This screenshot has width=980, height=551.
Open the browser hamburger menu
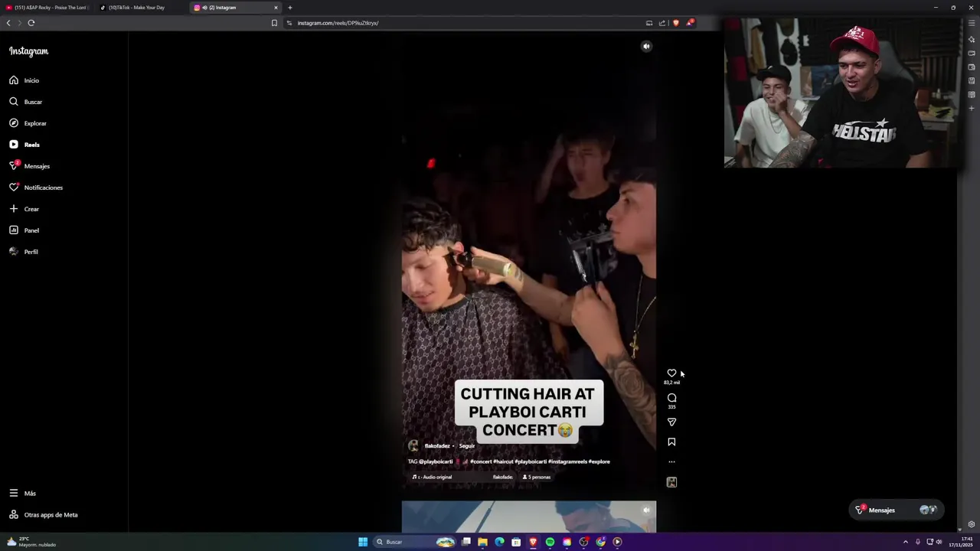pyautogui.click(x=972, y=23)
